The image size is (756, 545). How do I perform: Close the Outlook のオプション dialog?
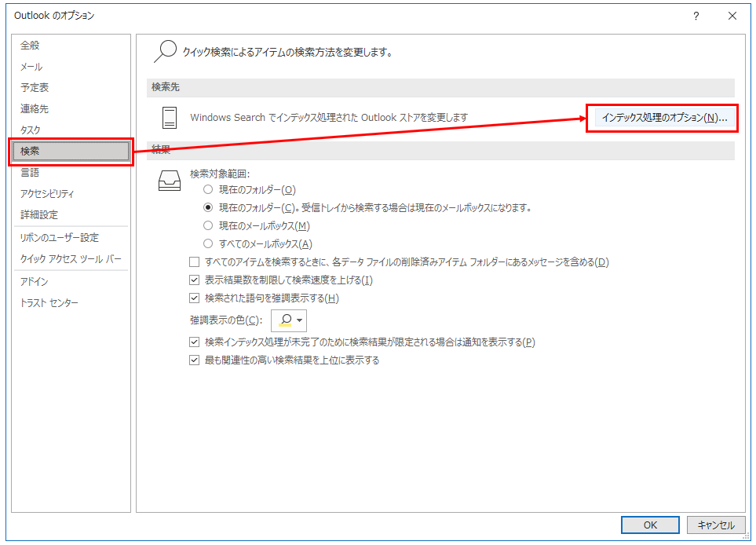click(732, 16)
